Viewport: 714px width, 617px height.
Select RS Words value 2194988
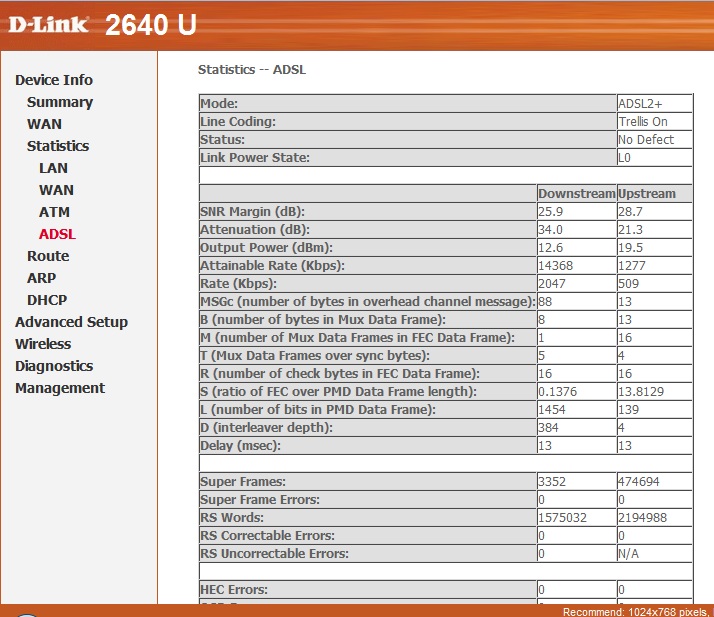(642, 517)
